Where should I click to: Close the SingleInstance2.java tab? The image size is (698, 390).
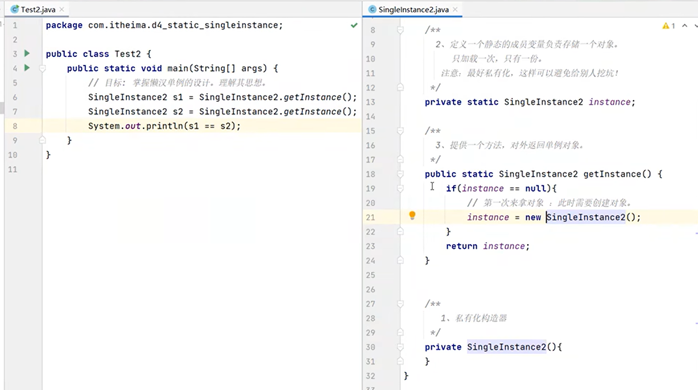(455, 9)
